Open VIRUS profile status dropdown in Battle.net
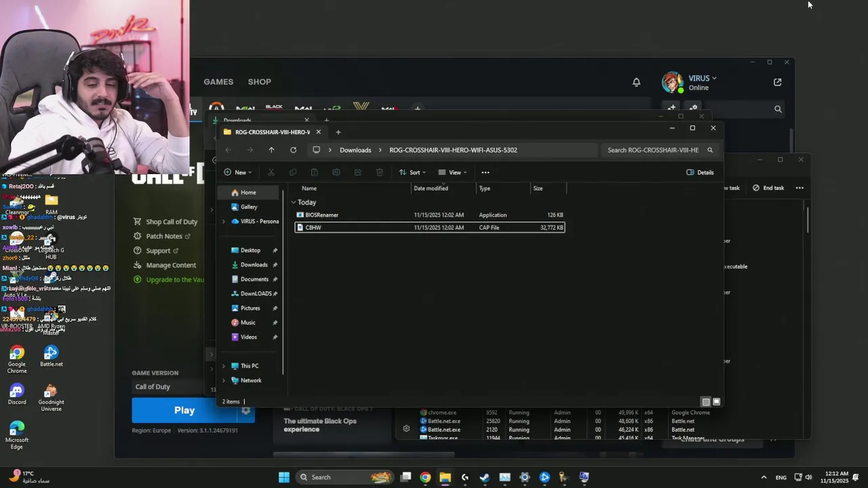868x488 pixels. [703, 78]
